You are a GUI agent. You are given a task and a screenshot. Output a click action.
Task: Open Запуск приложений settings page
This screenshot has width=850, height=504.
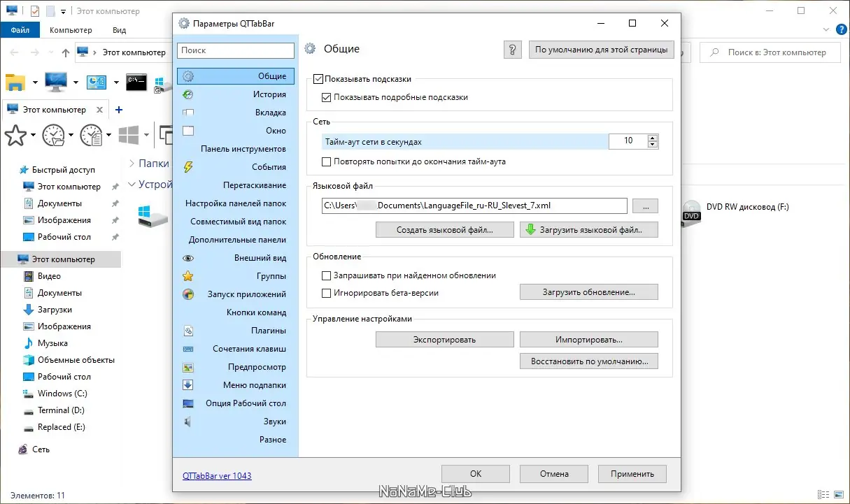tap(236, 294)
